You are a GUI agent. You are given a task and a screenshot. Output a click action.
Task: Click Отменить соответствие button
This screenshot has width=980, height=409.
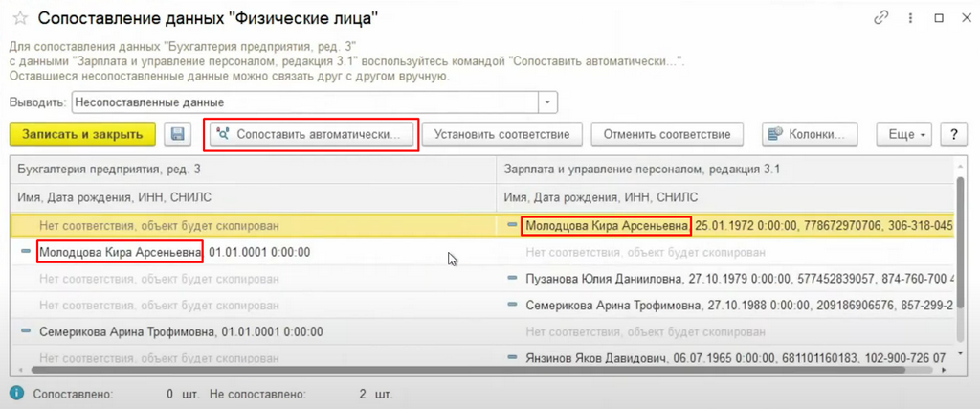coord(667,134)
